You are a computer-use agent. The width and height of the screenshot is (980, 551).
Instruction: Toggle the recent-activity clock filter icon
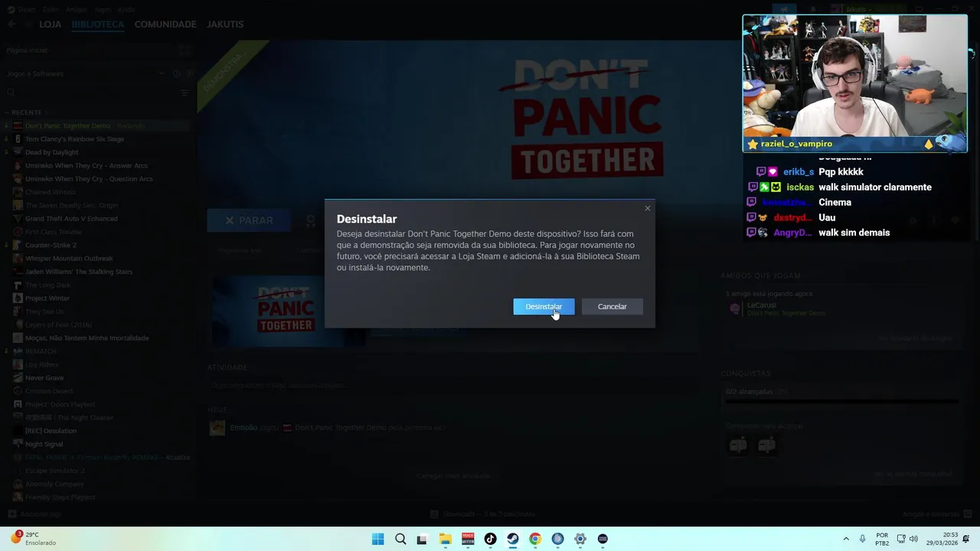176,73
